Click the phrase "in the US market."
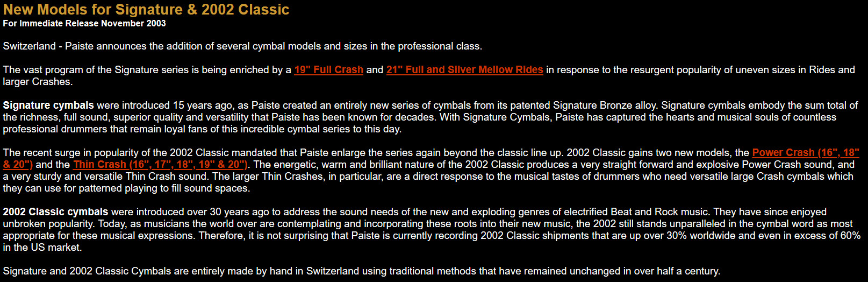868x282 pixels. click(x=42, y=248)
